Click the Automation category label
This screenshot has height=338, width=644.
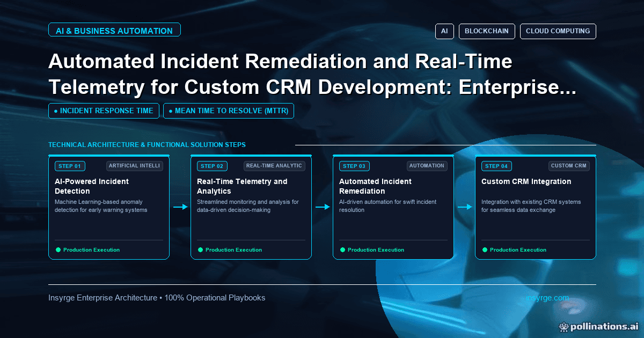(x=427, y=166)
